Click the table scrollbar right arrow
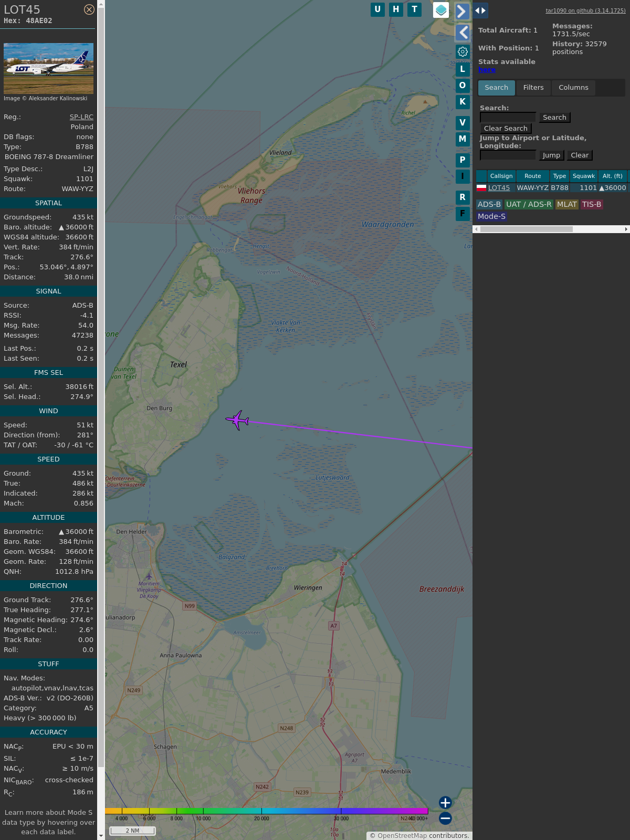 click(x=626, y=229)
